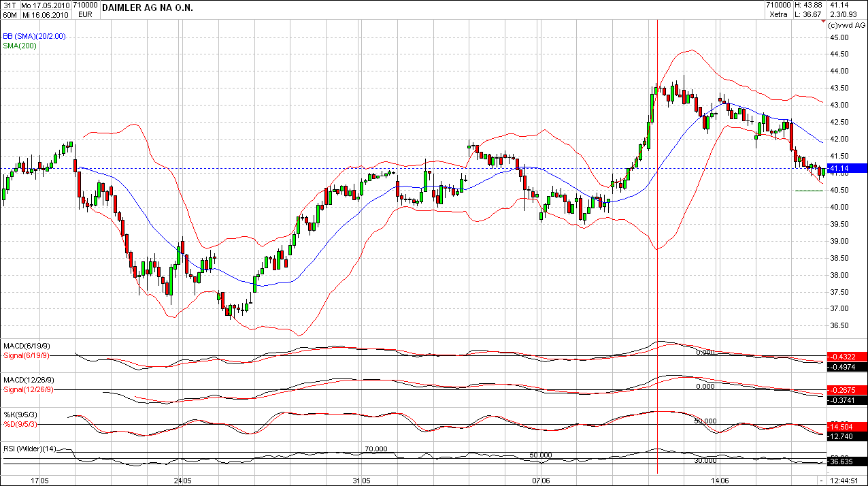Screen dimensions: 868x486
Task: Click the red -0.4322 MACD signal value tag
Action: point(846,357)
